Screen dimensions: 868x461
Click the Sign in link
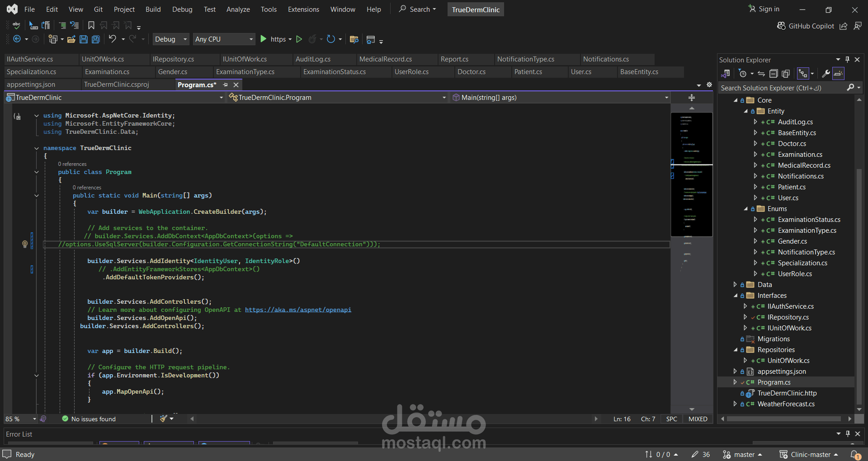(x=768, y=9)
